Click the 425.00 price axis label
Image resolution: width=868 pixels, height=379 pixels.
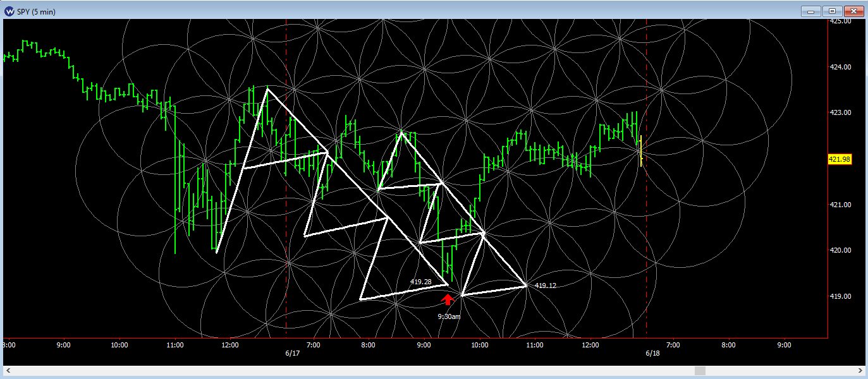[x=840, y=21]
